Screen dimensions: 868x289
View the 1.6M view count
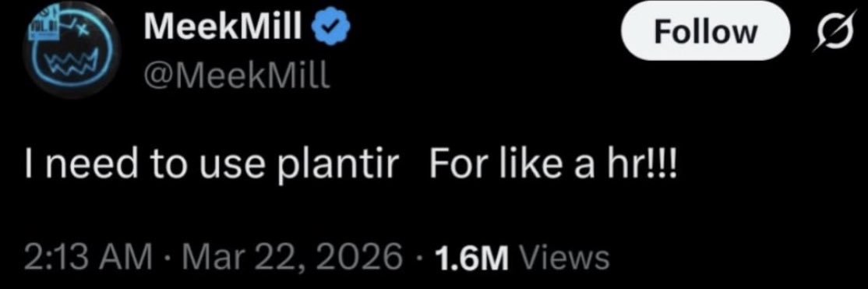(x=472, y=258)
